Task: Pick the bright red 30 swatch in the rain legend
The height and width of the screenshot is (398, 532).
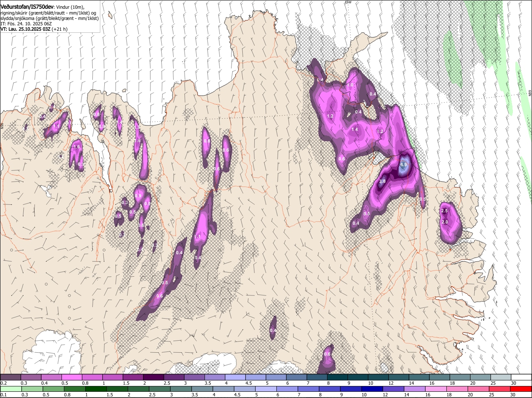Action: [521, 389]
